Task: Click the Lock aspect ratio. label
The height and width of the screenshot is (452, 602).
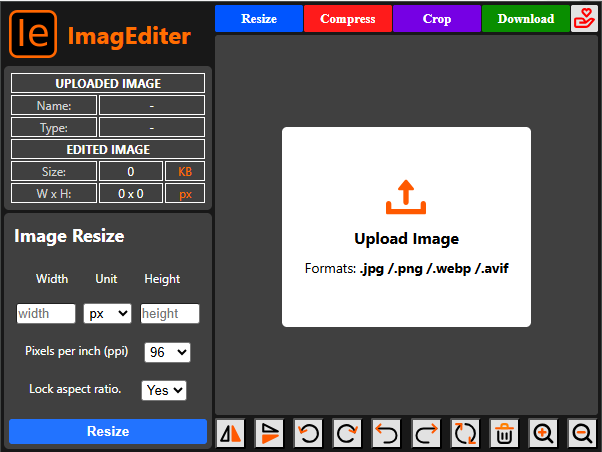Action: (75, 389)
